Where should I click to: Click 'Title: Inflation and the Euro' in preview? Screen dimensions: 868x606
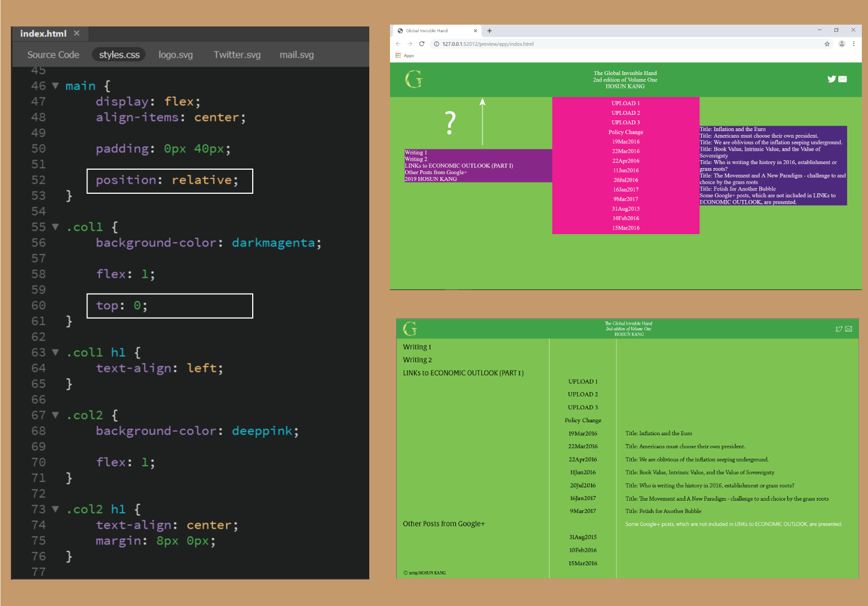(732, 129)
